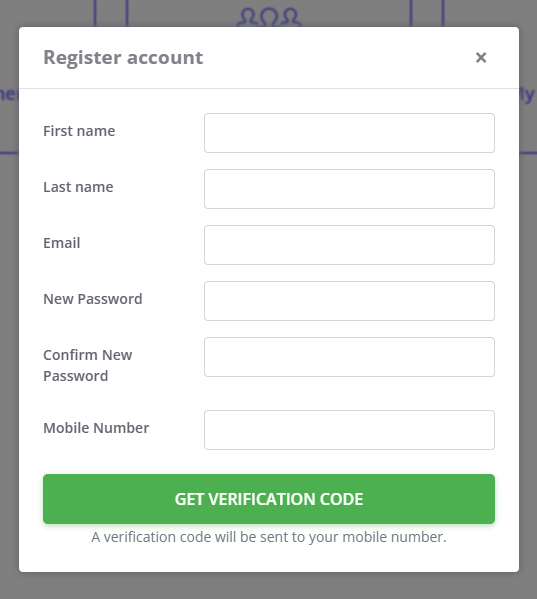537x599 pixels.
Task: Click the Register account heading
Action: point(123,58)
